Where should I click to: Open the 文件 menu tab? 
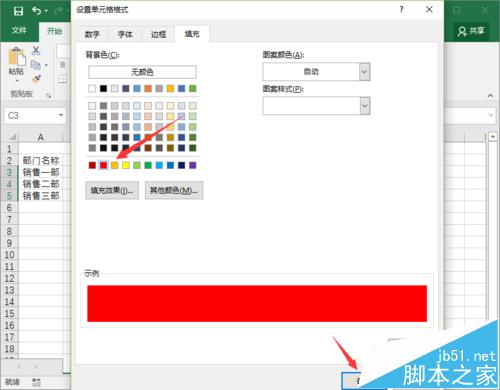[19, 31]
